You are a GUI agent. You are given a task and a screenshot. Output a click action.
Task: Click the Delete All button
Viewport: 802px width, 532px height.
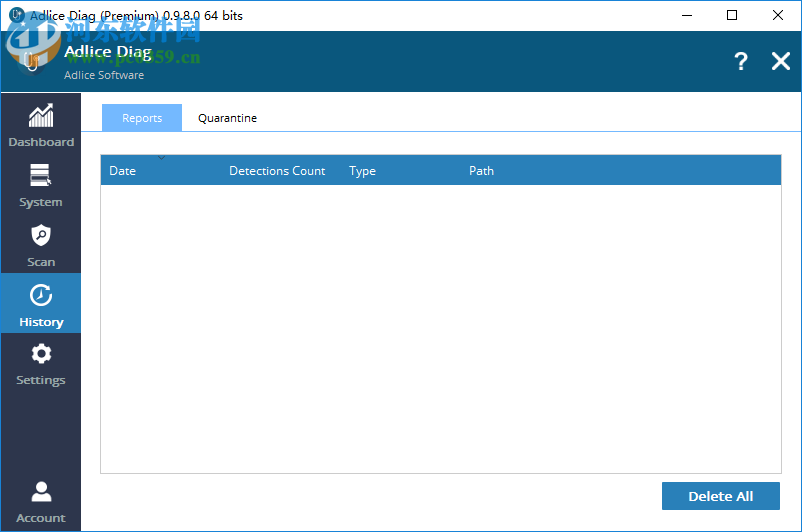coord(721,496)
